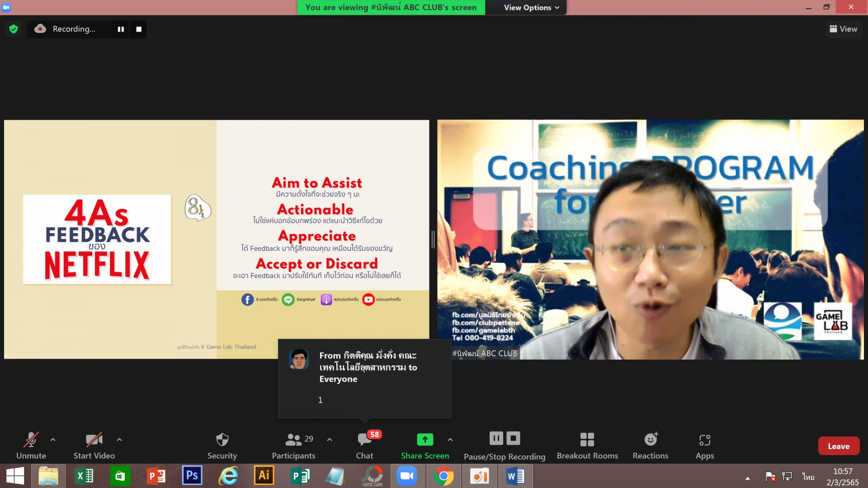Click the podcast icon on the slide

(x=326, y=300)
